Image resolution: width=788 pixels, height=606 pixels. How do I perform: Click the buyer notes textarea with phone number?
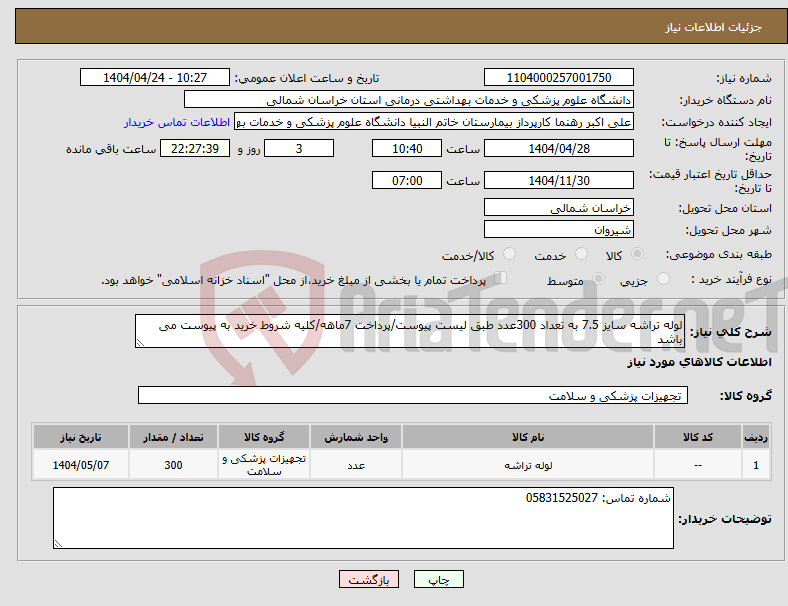363,518
